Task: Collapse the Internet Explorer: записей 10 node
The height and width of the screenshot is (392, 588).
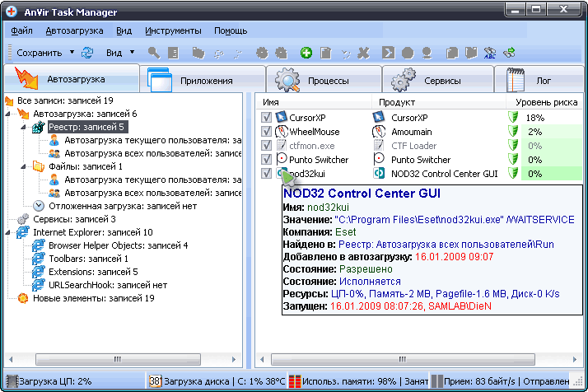Action: (8, 232)
